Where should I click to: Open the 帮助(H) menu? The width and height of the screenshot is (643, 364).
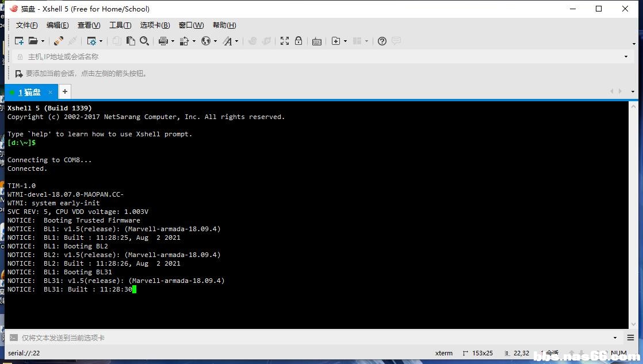click(x=224, y=25)
